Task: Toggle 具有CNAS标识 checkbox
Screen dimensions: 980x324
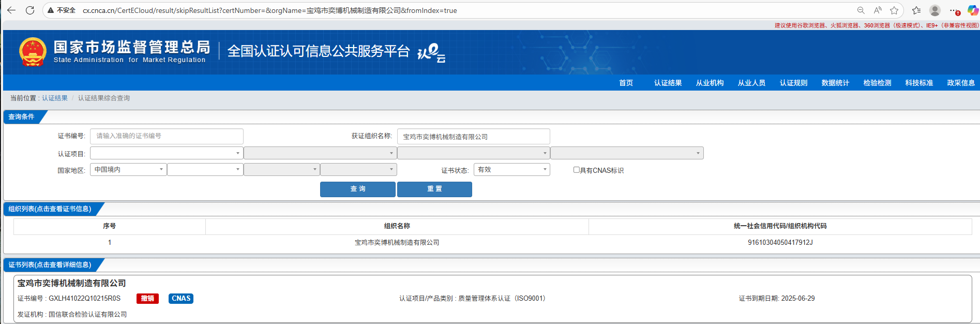Action: pos(576,170)
